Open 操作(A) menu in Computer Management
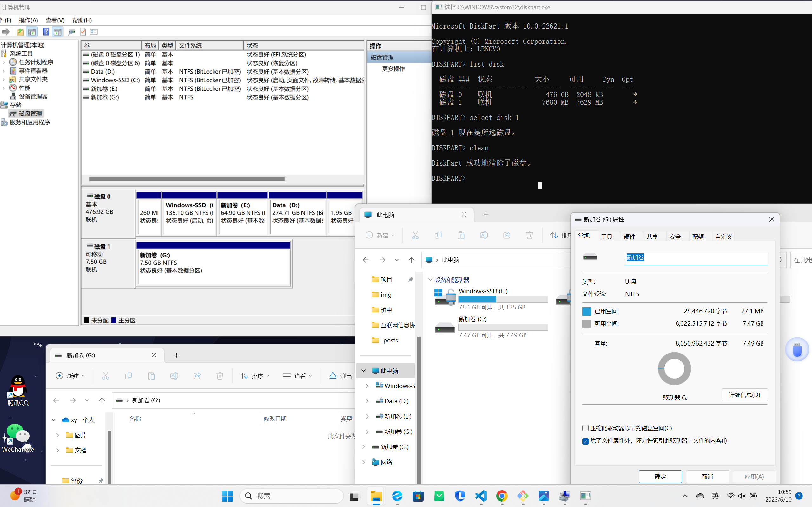 coord(28,20)
